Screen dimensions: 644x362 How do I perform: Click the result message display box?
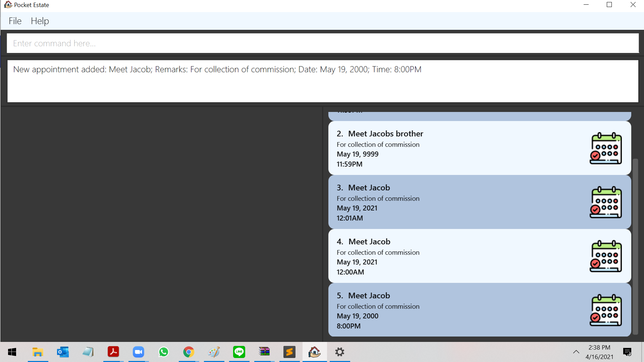pos(322,81)
